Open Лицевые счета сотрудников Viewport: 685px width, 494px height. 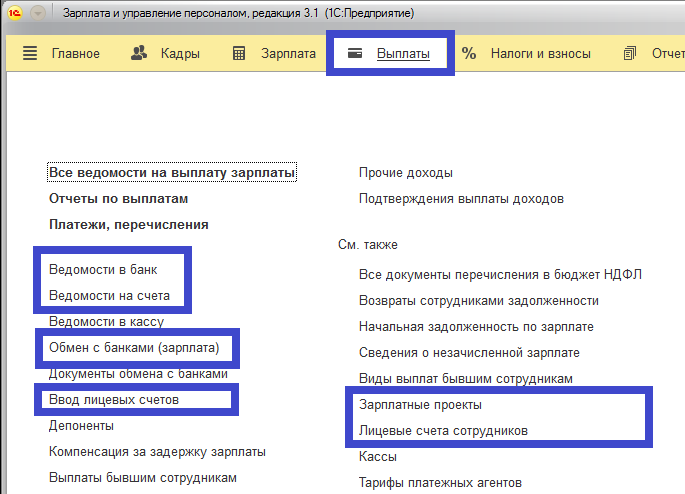click(x=443, y=431)
